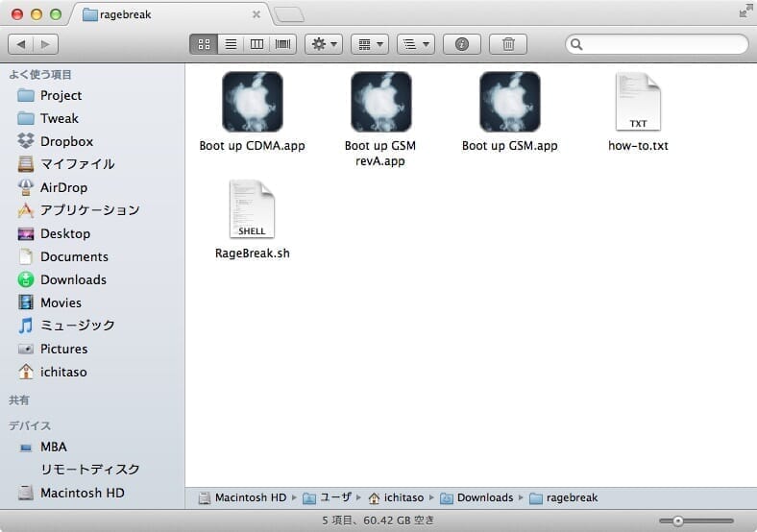Go back with the left arrow

point(21,44)
